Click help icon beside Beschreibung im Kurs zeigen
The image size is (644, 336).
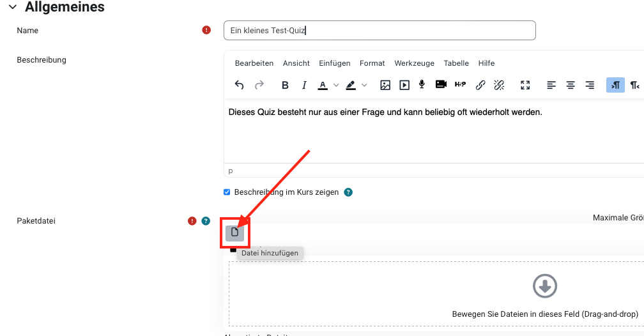348,192
